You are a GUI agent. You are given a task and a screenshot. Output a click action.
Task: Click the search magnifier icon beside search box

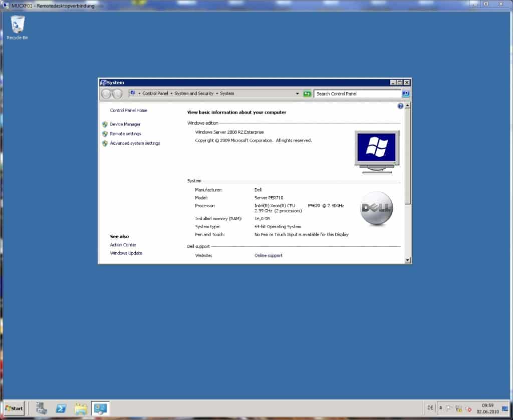tap(405, 94)
